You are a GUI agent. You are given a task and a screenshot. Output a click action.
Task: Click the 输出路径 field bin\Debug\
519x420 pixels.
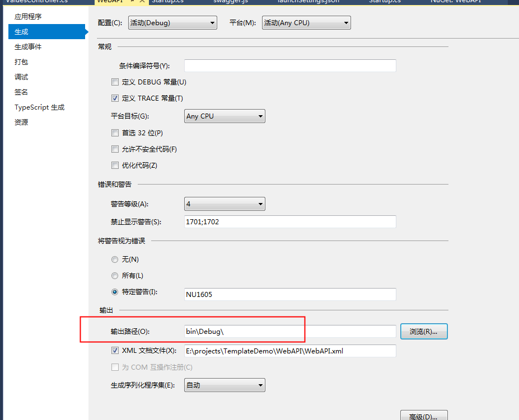(x=290, y=332)
